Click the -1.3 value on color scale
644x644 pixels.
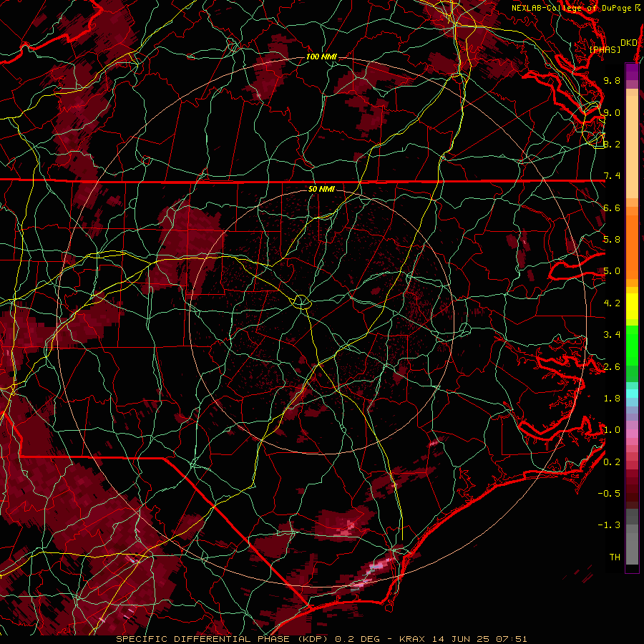tap(609, 525)
